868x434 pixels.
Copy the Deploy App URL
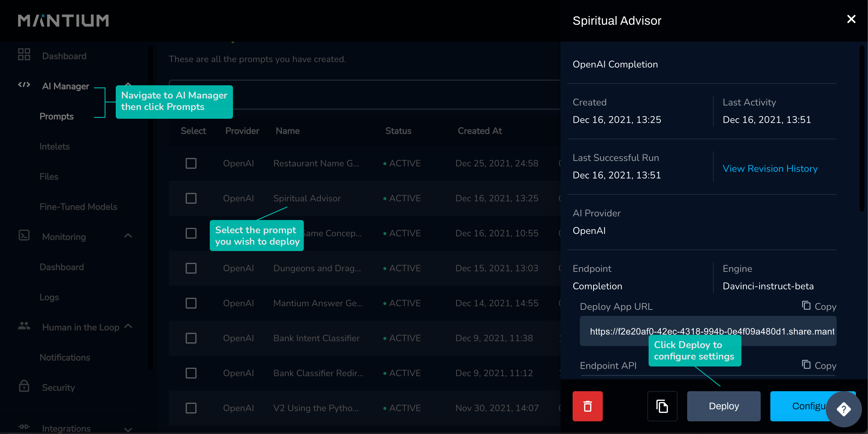click(819, 306)
